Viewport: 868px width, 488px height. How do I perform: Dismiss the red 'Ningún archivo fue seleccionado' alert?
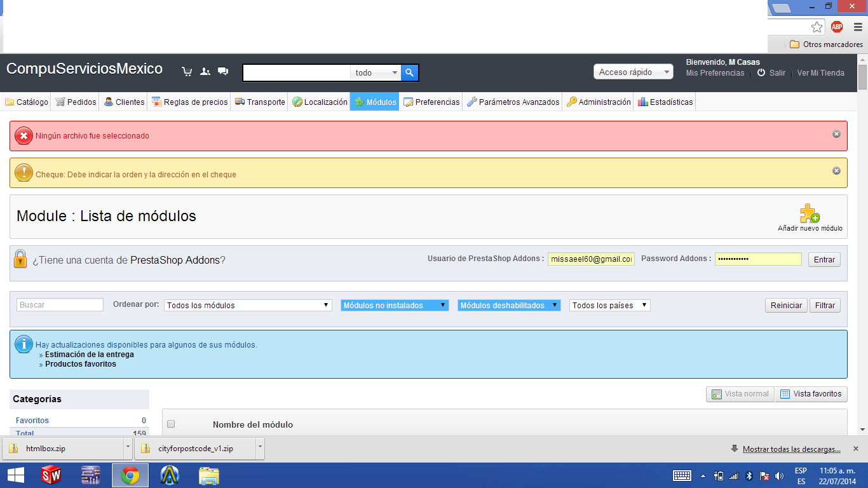(836, 134)
